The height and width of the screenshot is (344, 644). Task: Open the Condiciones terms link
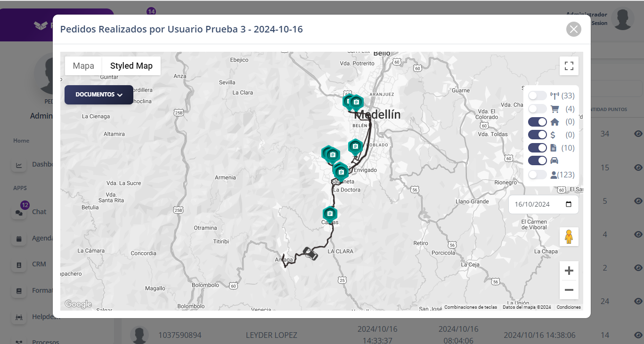[569, 307]
